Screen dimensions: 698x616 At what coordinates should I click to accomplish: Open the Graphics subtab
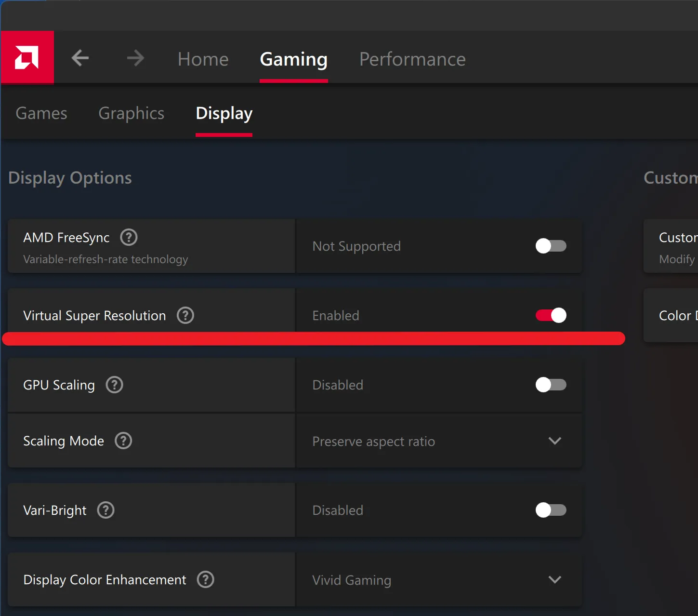[131, 113]
